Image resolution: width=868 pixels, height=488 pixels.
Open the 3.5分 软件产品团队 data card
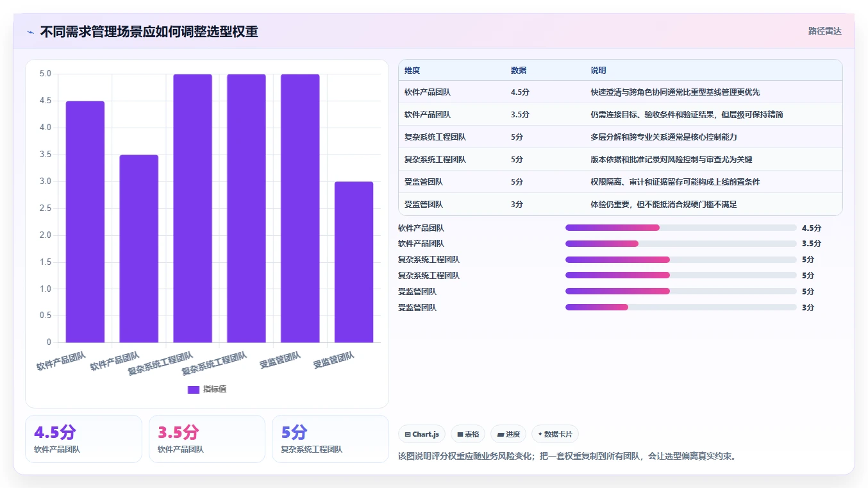207,439
